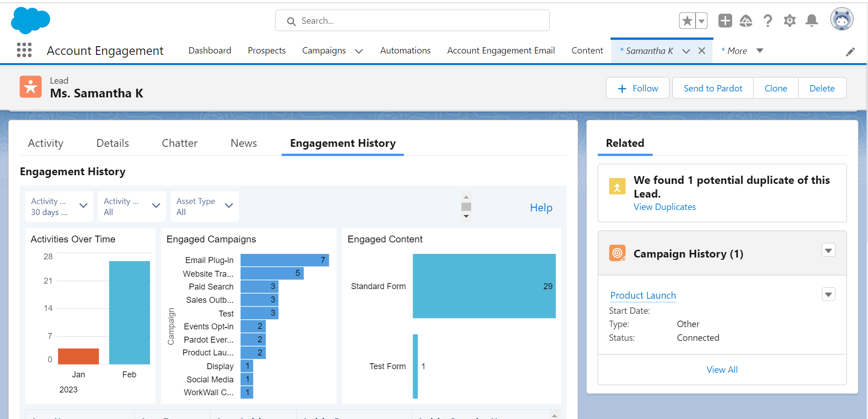Edit navigation items with pencil icon
Viewport: 868px width, 419px height.
850,52
